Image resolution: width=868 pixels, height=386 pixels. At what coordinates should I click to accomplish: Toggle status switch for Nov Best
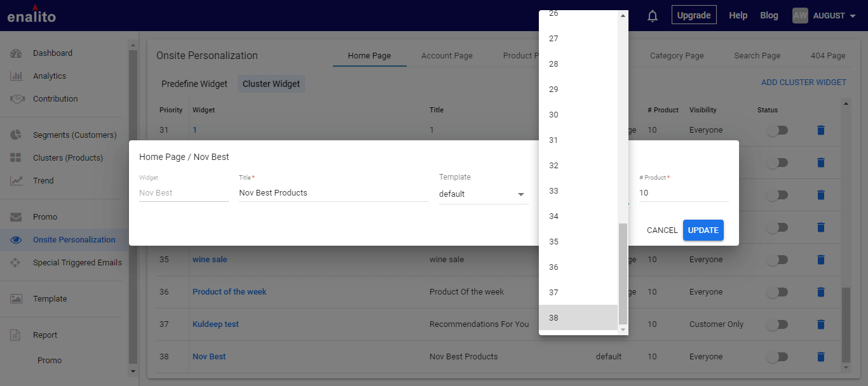point(776,357)
